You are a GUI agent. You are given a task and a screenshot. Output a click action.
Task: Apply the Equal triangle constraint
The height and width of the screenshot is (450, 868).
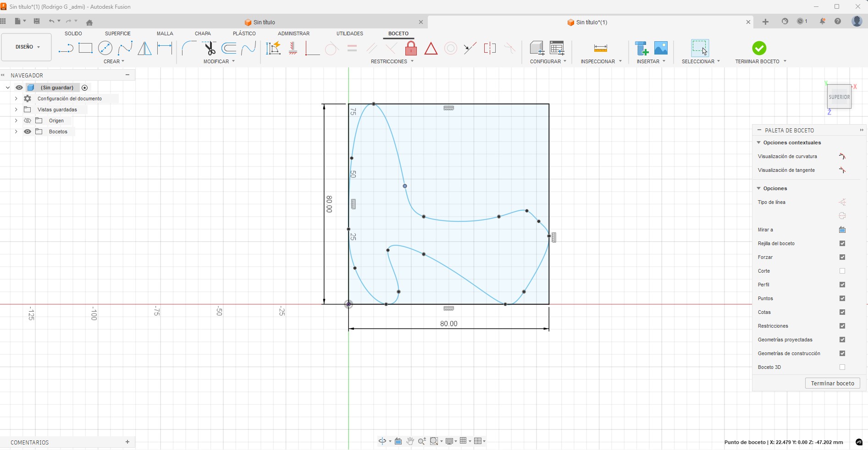tap(431, 48)
